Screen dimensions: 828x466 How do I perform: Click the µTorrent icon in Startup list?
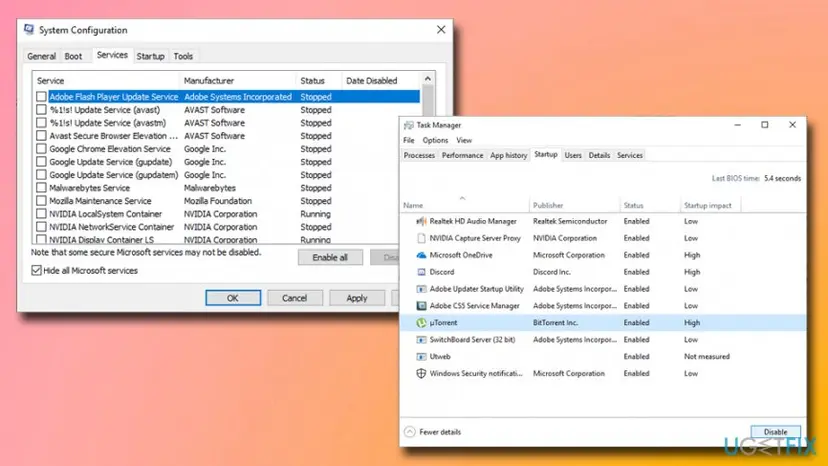[421, 323]
